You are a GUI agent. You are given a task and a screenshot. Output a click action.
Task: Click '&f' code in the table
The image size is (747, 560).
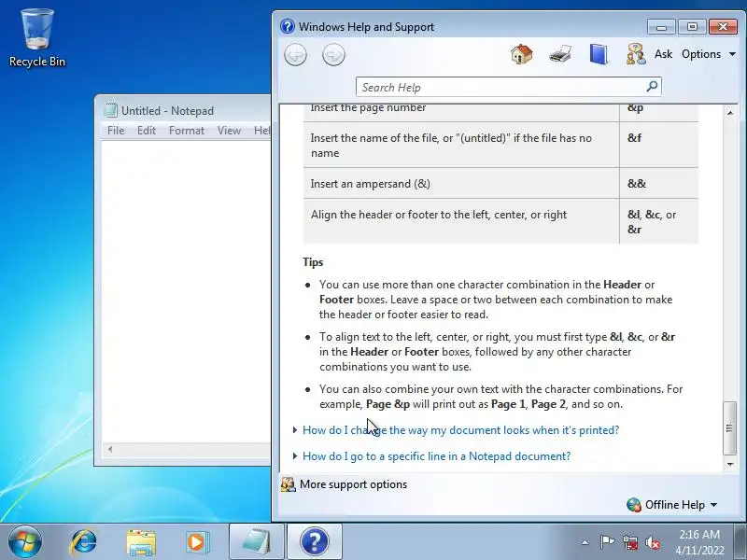[x=634, y=138]
